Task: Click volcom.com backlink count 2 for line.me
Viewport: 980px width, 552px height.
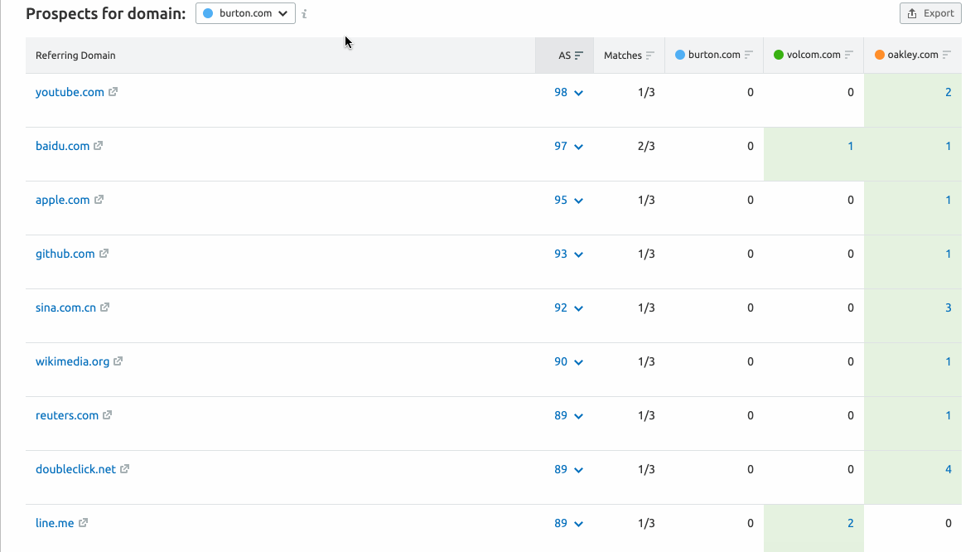Action: pyautogui.click(x=850, y=523)
